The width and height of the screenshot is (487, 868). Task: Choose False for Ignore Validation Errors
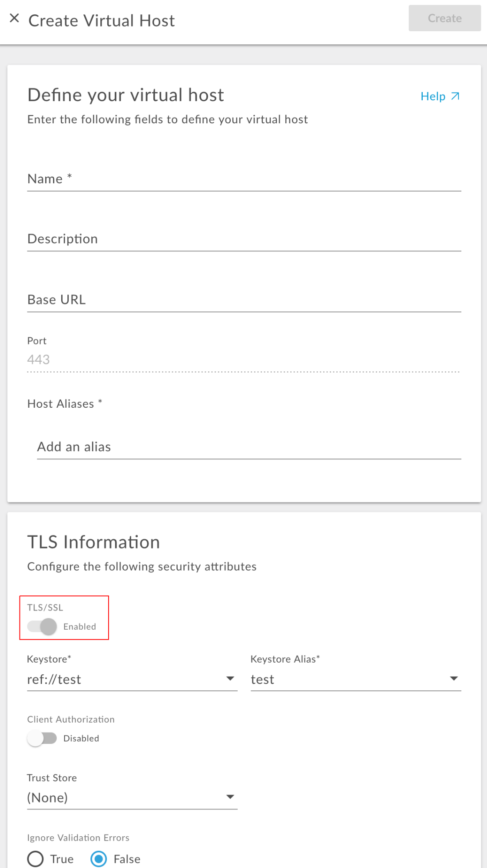click(x=99, y=859)
